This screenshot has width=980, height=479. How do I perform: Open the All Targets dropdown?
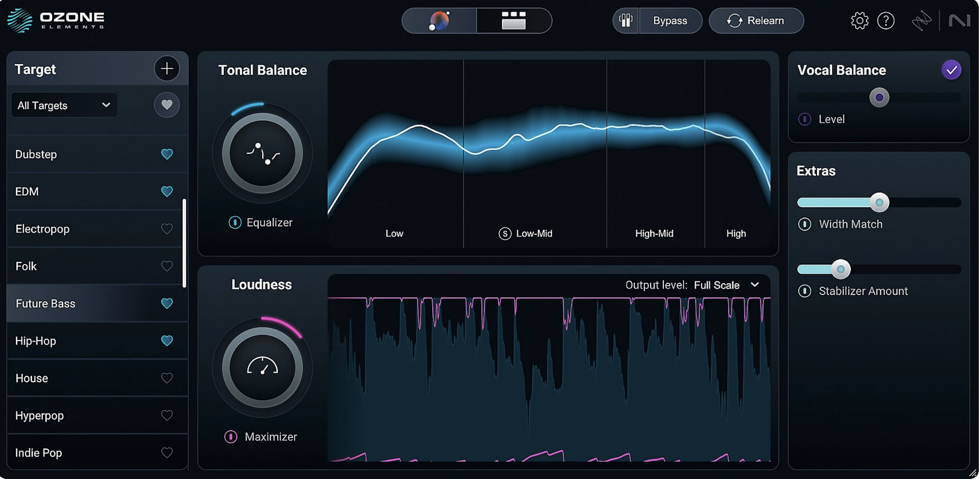64,105
